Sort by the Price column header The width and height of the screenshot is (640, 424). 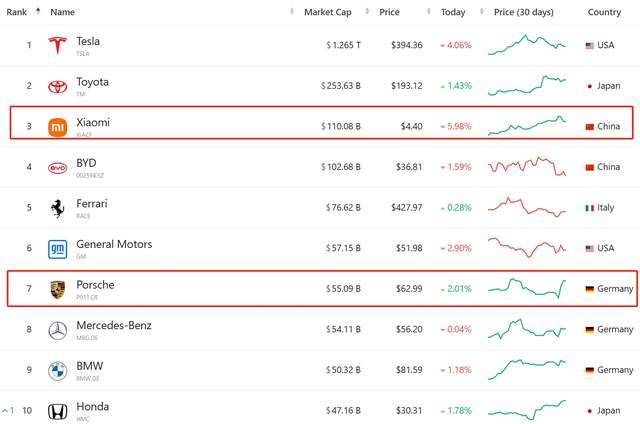(389, 12)
